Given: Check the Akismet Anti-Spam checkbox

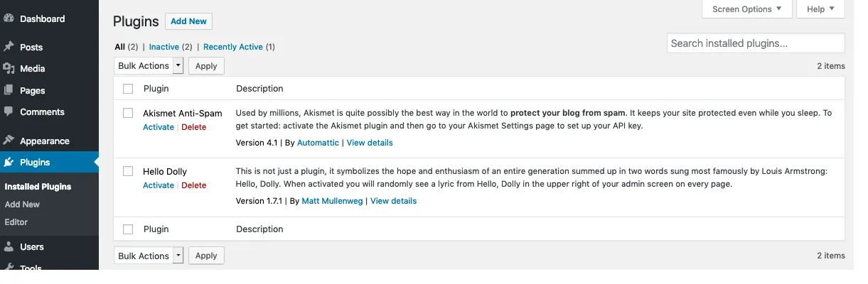Looking at the screenshot, I should pyautogui.click(x=128, y=113).
